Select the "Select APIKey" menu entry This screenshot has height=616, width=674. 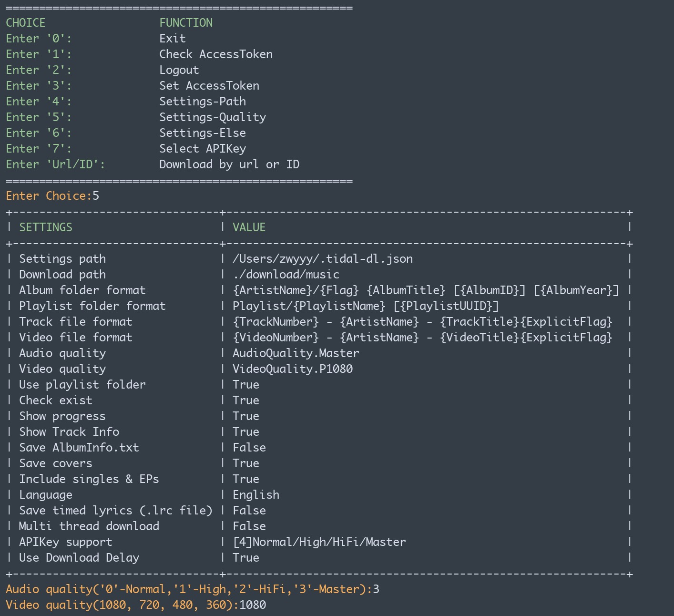tap(203, 149)
